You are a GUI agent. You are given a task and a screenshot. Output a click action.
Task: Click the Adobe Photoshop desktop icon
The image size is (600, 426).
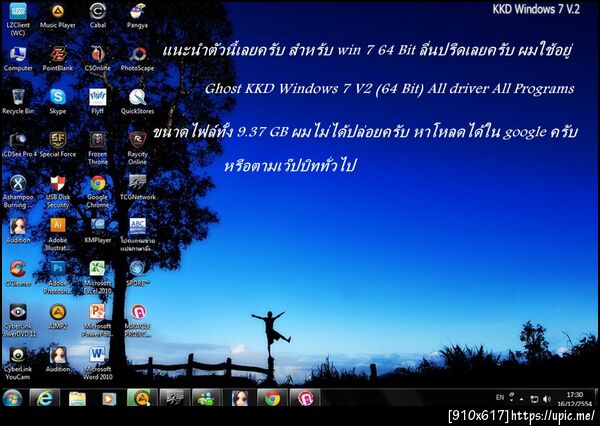pos(58,278)
